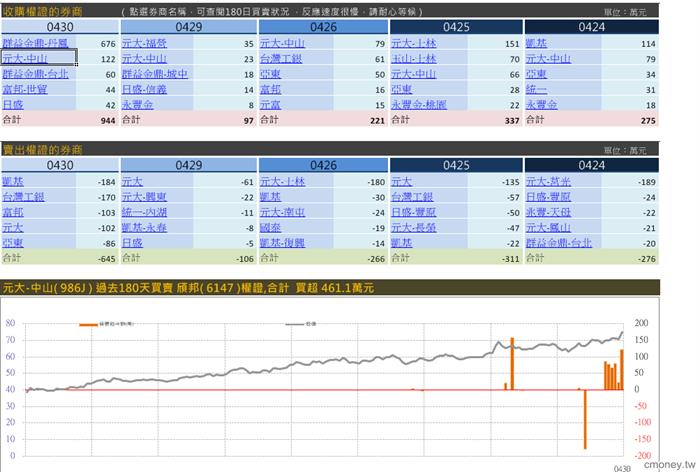Click seller 元大 link valued -102

13,227
